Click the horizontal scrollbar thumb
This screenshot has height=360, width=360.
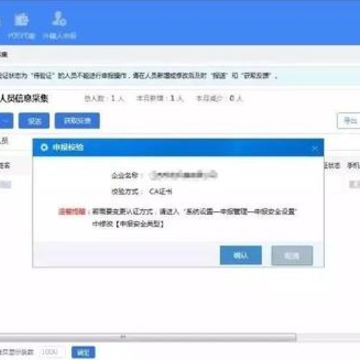[148, 337]
